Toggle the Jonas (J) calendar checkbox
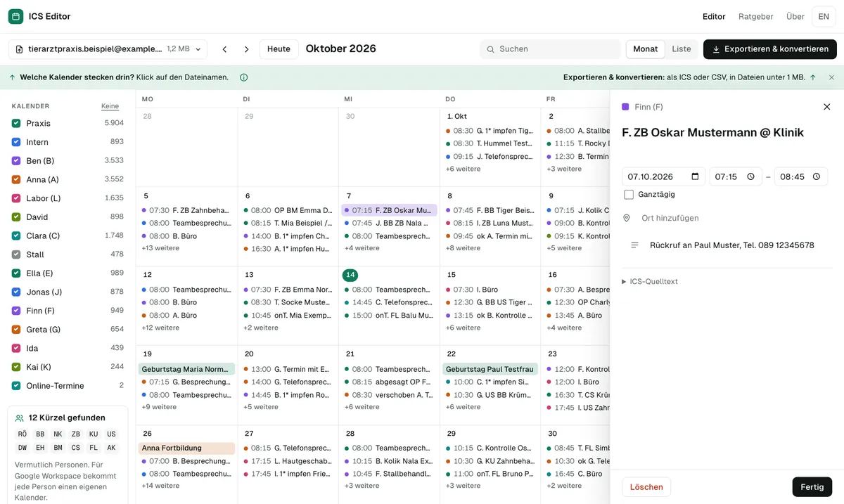The image size is (844, 504). 16,292
